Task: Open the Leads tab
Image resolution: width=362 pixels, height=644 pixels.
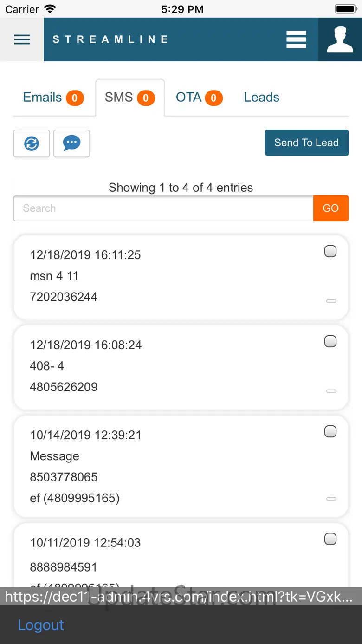Action: [x=261, y=98]
